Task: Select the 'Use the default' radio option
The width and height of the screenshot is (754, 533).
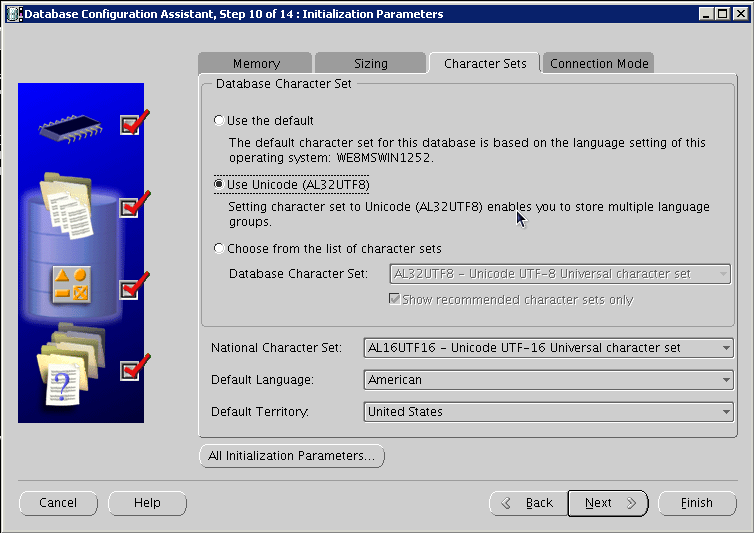Action: pyautogui.click(x=219, y=121)
